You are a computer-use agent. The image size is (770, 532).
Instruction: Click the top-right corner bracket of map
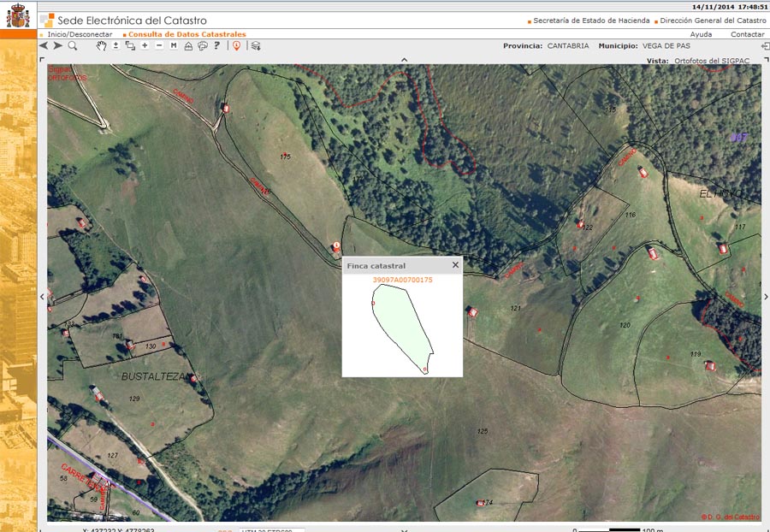coord(766,59)
